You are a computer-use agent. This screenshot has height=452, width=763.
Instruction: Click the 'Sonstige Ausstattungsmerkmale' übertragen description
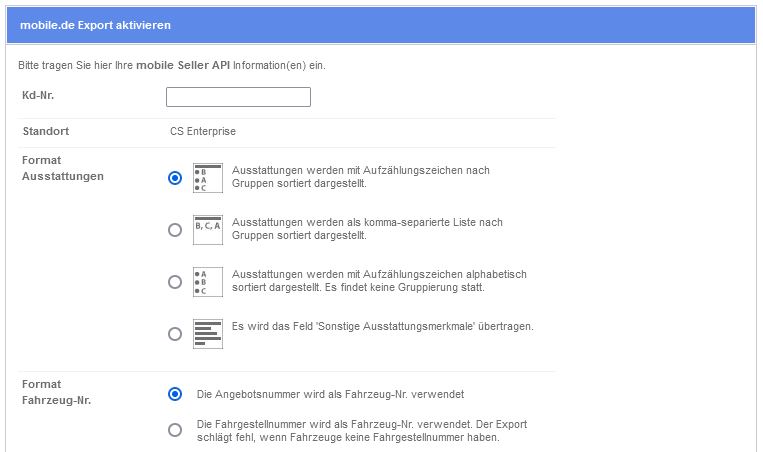(x=382, y=326)
